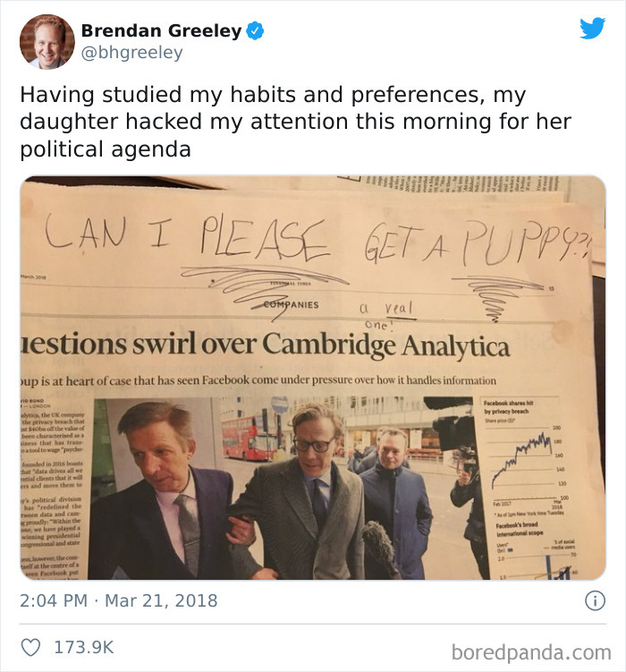Click the Twitter bird logo
This screenshot has width=626, height=672.
click(x=593, y=29)
